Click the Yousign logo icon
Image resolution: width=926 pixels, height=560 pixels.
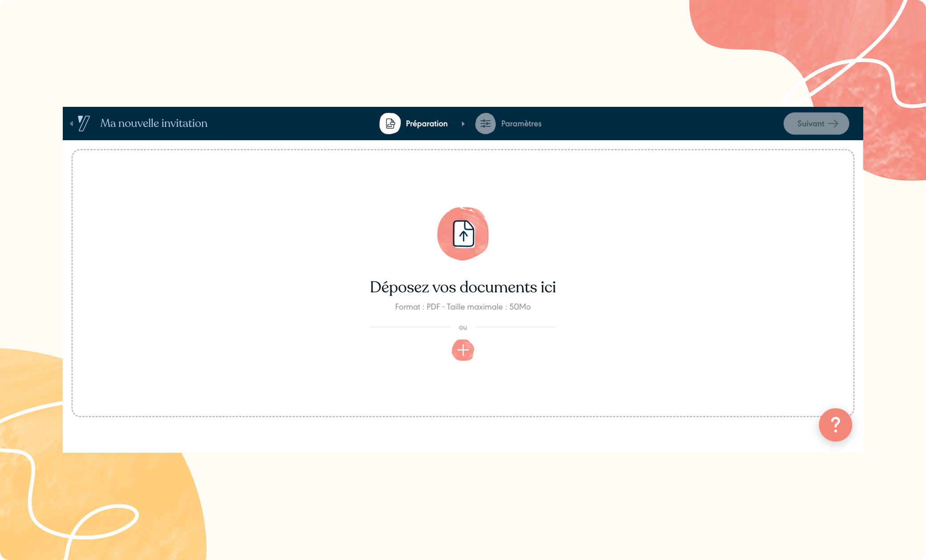pyautogui.click(x=85, y=123)
